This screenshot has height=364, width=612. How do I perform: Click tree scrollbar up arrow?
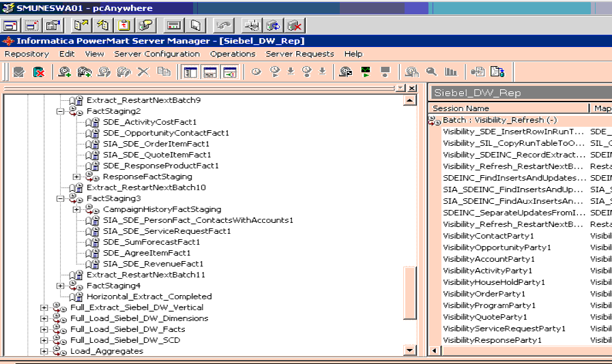409,101
